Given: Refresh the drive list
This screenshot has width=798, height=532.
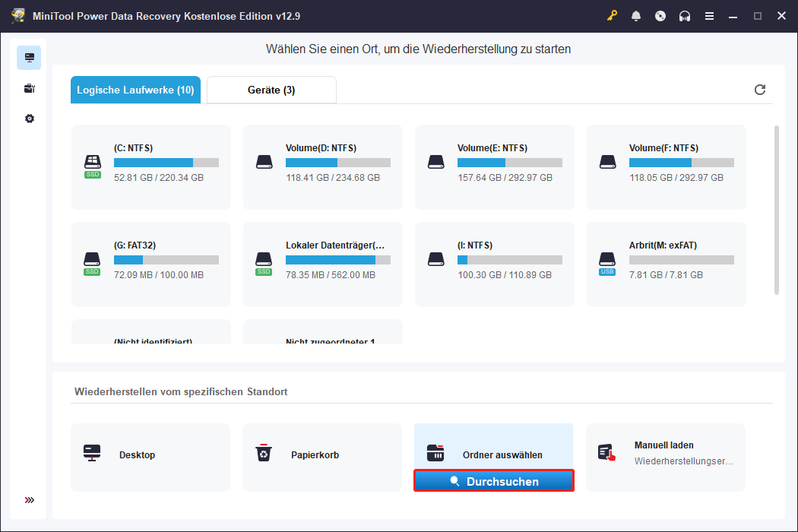Looking at the screenshot, I should [x=760, y=90].
